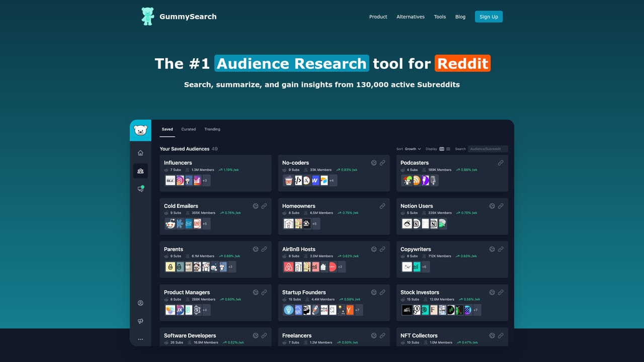Viewport: 644px width, 362px height.
Task: Open the three-dots more menu in sidebar
Action: 140,339
